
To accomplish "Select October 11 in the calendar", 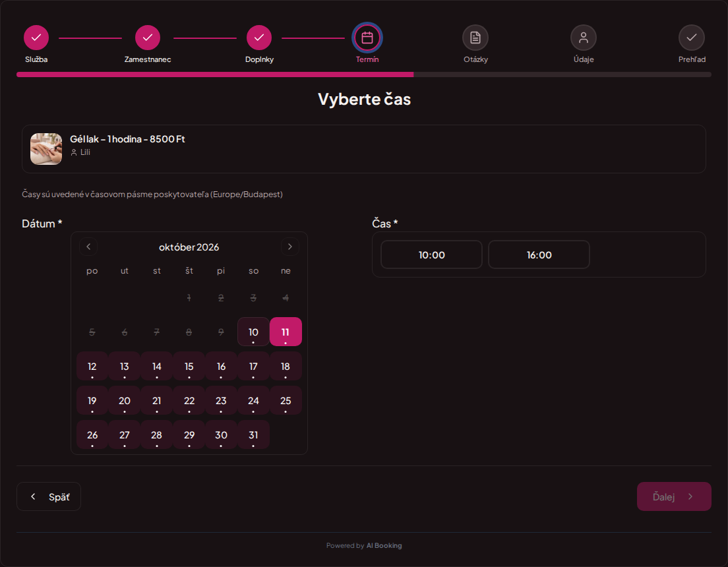I will [x=286, y=332].
